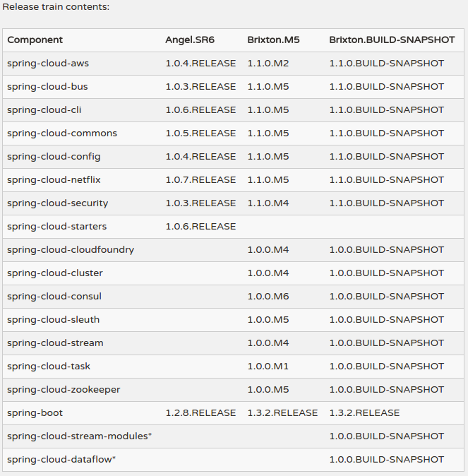
Task: Select "1.0.0.M4" in the spring-cloud-cluster row
Action: [x=268, y=273]
